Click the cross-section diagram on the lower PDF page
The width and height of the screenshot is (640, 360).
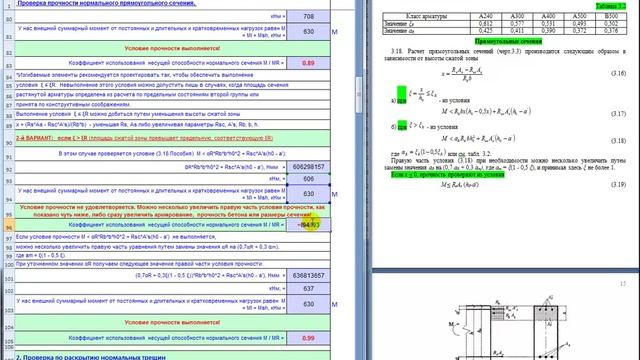510,329
